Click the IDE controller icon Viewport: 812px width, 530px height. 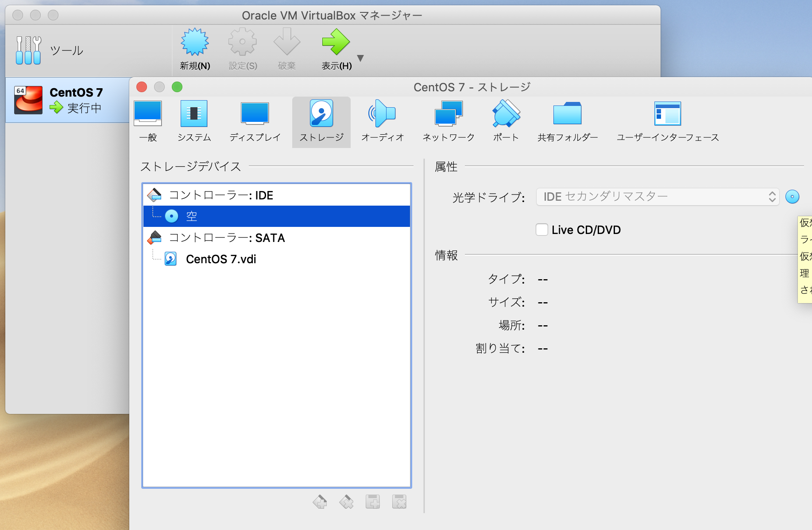coord(155,195)
